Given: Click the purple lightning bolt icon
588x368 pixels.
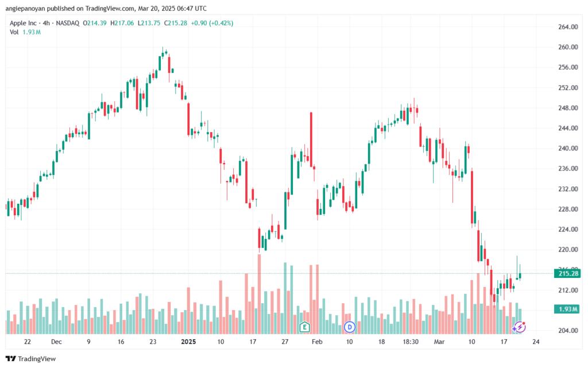Looking at the screenshot, I should click(519, 327).
